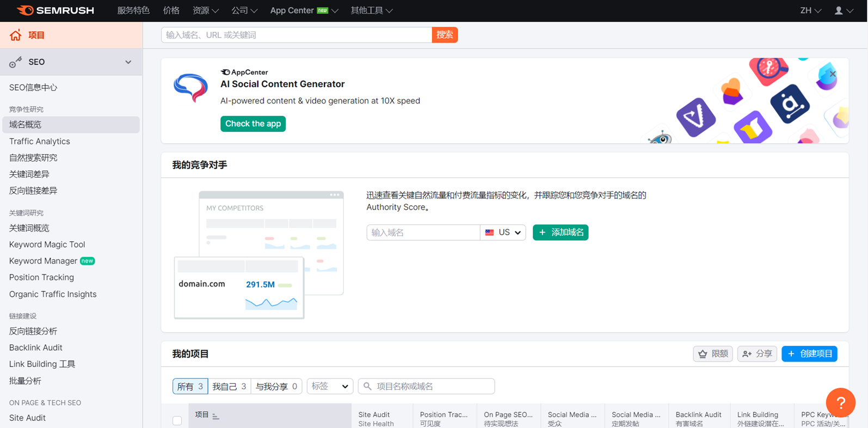Viewport: 868px width, 428px height.
Task: Open the orange help question mark button
Action: pyautogui.click(x=840, y=402)
